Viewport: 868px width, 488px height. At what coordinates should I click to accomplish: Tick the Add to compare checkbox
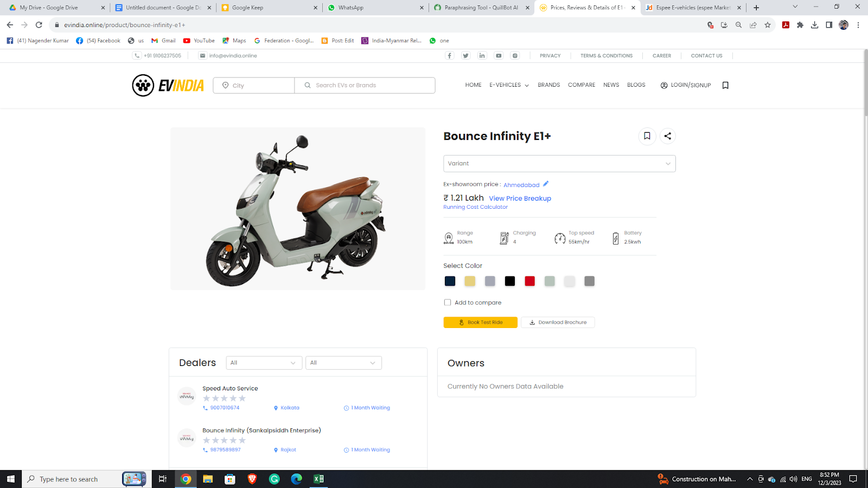pos(448,303)
